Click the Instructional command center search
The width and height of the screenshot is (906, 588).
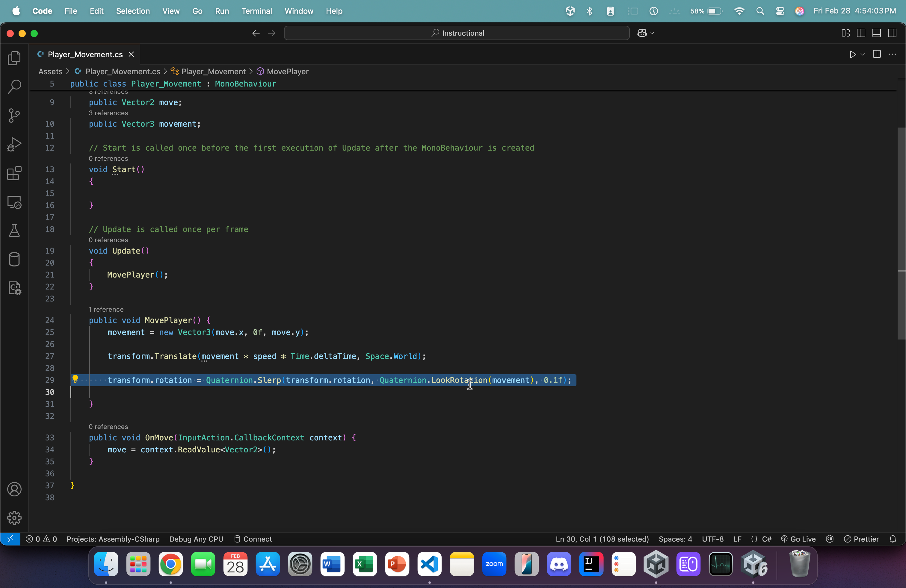456,33
